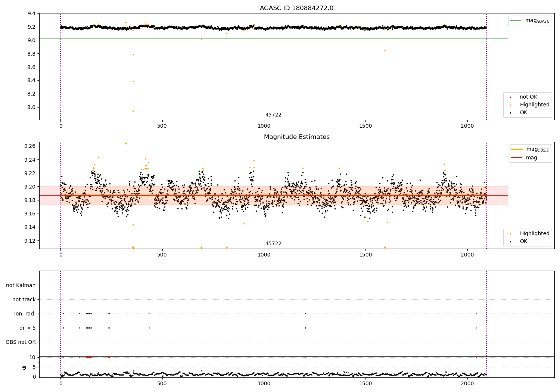Click the 9.20 y-axis tick label
The image size is (560, 392).
point(30,187)
